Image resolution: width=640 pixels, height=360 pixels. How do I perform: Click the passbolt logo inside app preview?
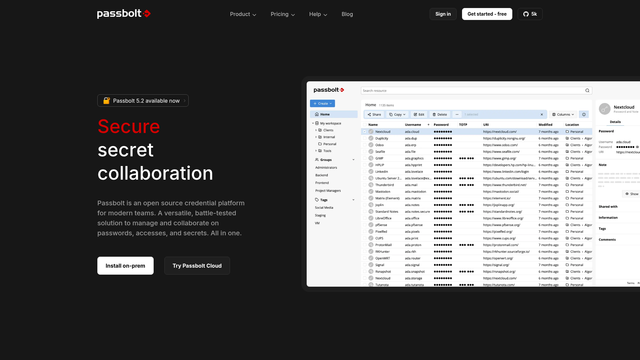[x=329, y=90]
